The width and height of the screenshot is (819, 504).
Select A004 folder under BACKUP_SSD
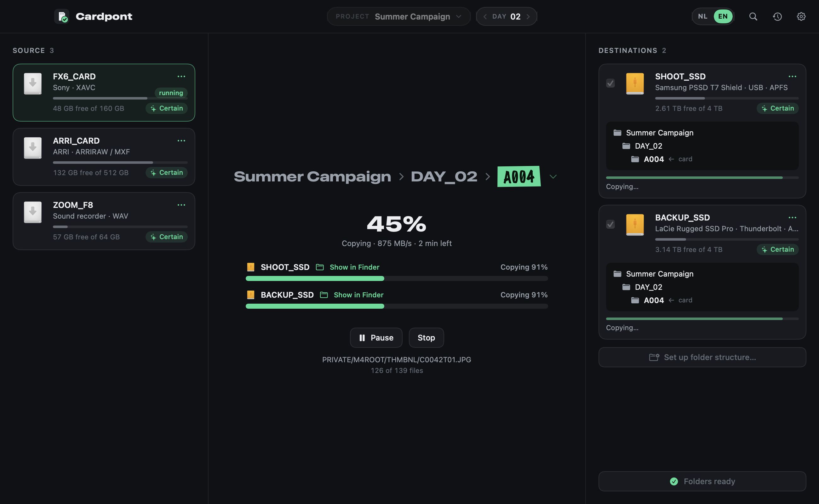647,300
